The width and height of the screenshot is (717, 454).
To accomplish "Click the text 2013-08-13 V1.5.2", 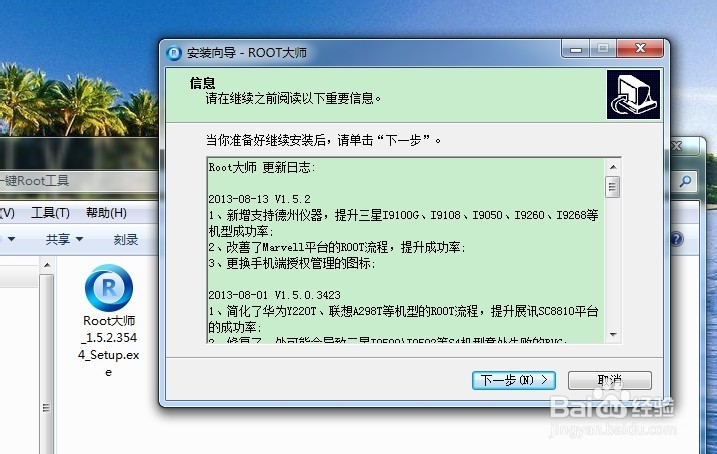I will click(259, 199).
